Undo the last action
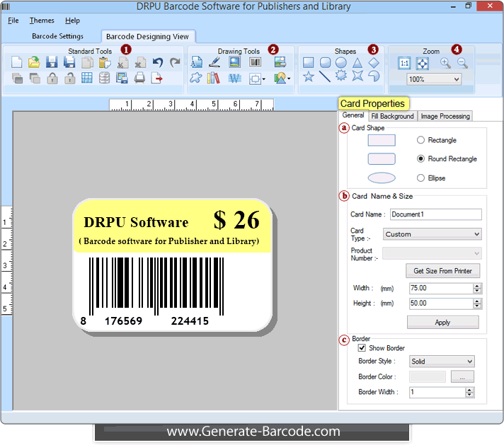This screenshot has width=504, height=445. click(157, 62)
